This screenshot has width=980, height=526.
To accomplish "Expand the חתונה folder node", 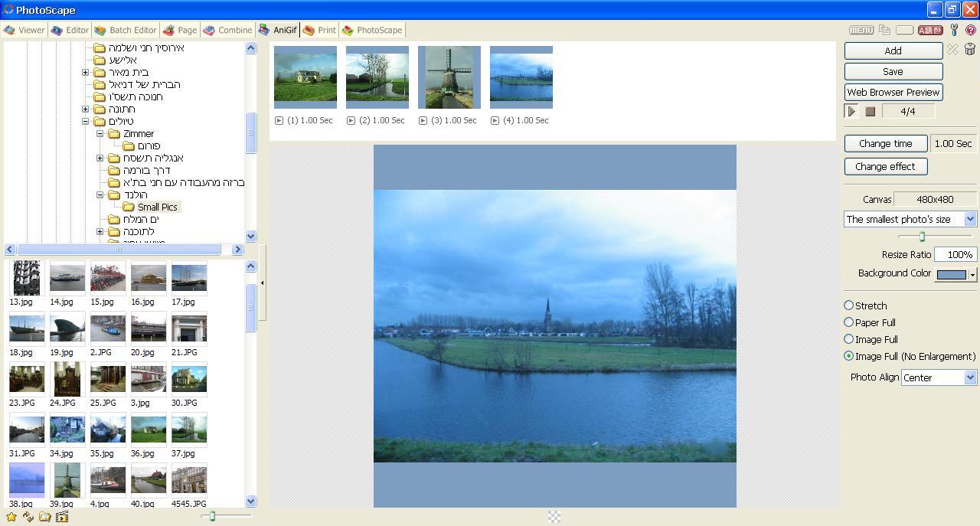I will point(86,109).
